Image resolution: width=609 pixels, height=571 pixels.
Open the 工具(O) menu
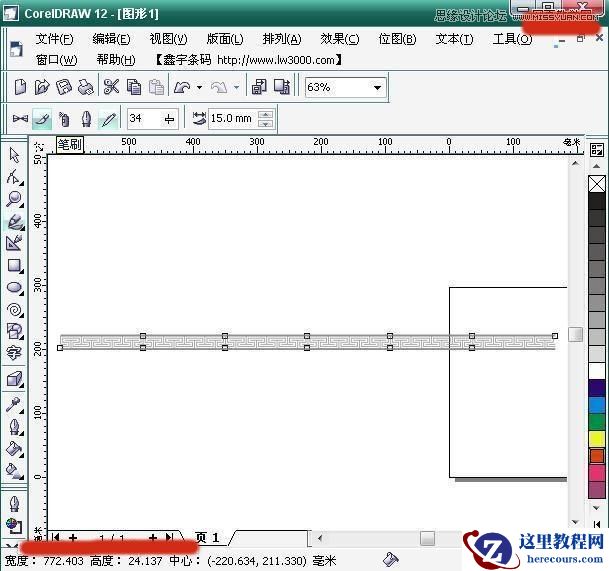[x=512, y=39]
